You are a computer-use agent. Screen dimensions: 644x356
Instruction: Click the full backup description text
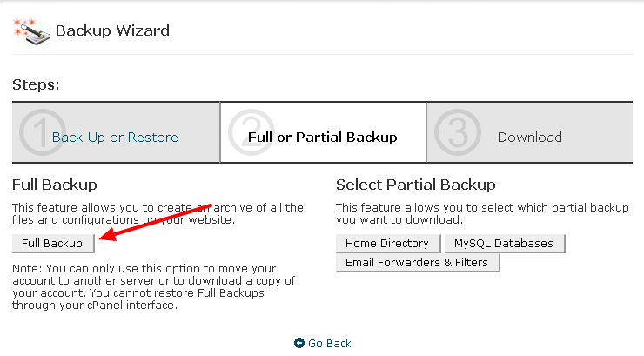(x=158, y=213)
